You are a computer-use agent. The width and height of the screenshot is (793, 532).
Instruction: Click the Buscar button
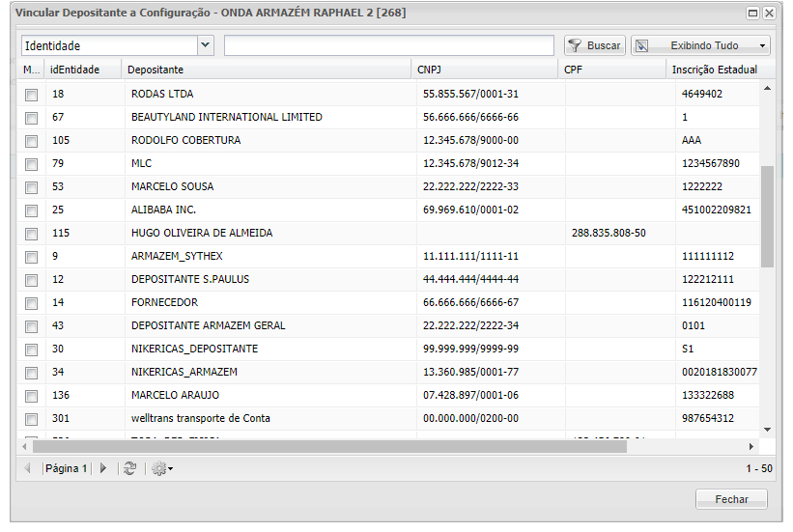(x=595, y=45)
